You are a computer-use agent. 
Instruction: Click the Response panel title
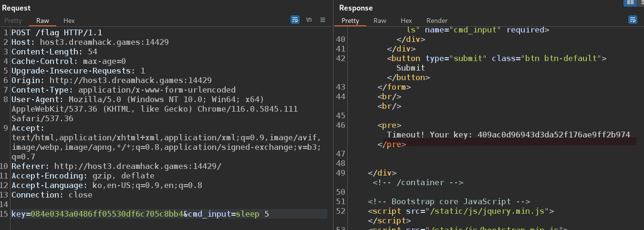coord(356,8)
